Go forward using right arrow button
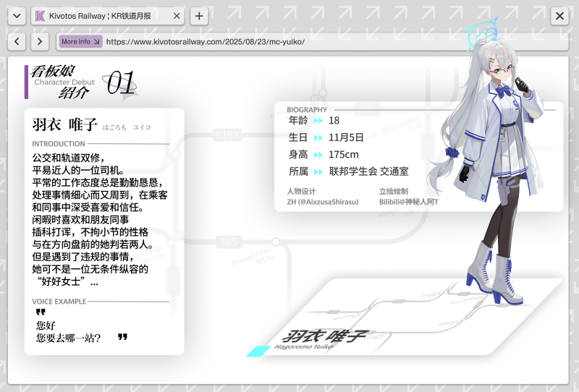This screenshot has width=579, height=392. coord(40,41)
